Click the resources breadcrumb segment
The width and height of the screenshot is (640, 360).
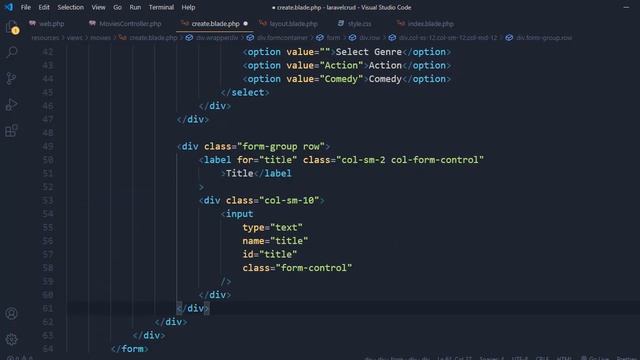click(45, 38)
